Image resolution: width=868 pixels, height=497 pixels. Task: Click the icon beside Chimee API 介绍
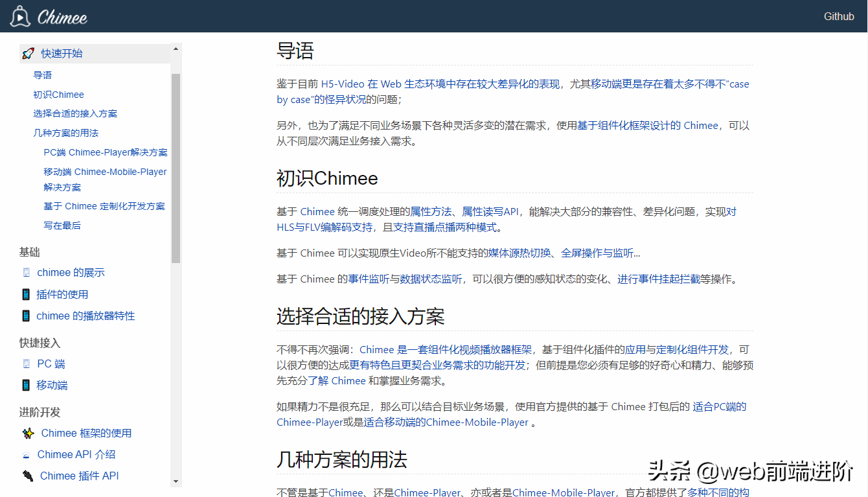(27, 455)
